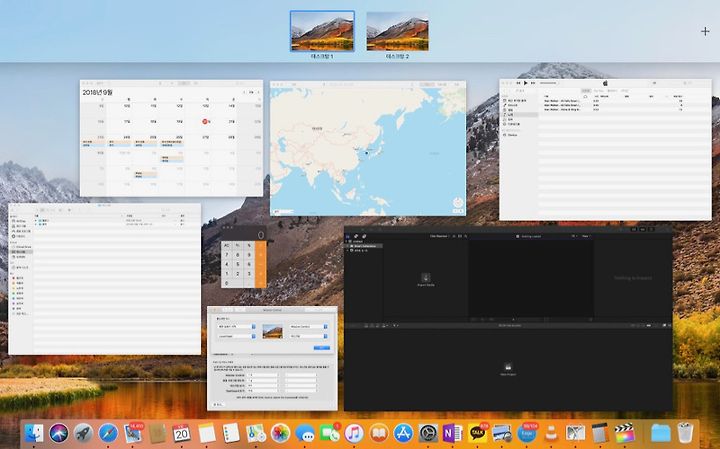Viewport: 720px width, 449px height.
Task: Open Safari compass icon in Dock
Action: point(108,433)
